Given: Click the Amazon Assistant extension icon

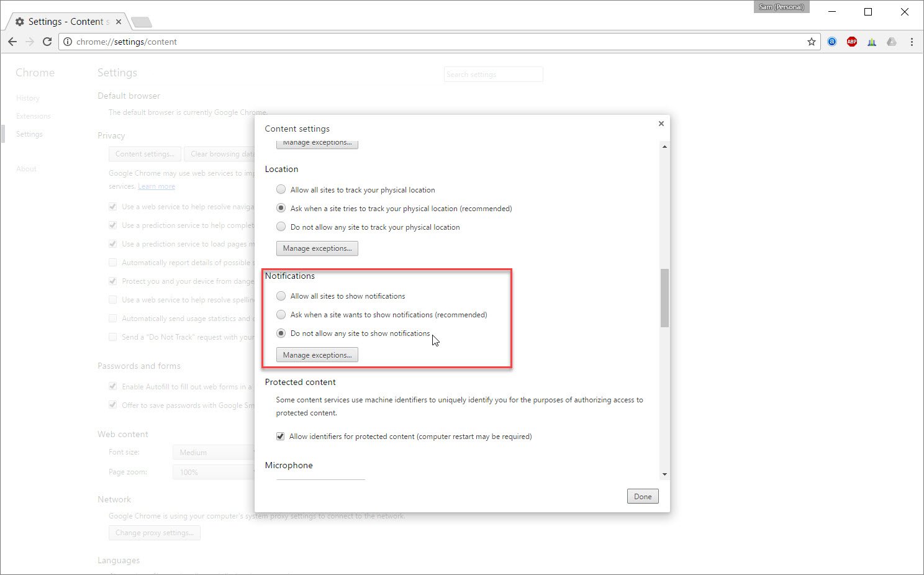Looking at the screenshot, I should tap(831, 42).
